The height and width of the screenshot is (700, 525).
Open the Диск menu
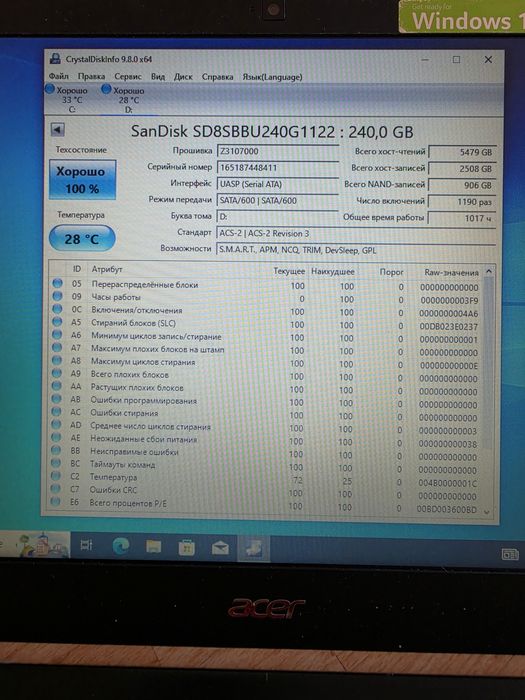[x=183, y=76]
